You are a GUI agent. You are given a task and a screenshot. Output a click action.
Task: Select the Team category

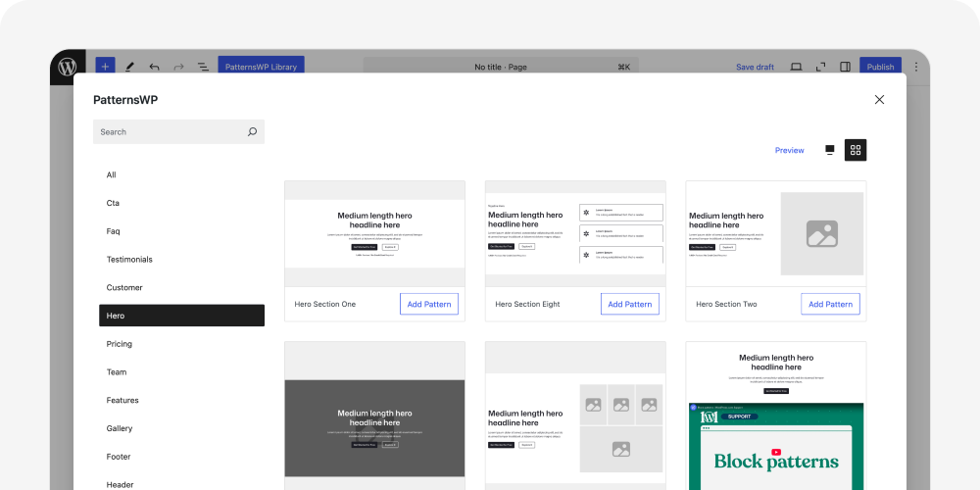pos(182,371)
